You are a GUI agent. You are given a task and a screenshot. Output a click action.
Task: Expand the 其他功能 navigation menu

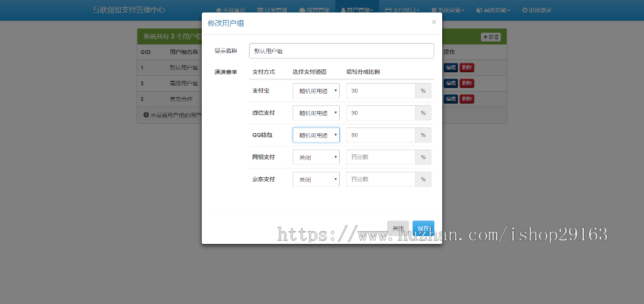[493, 10]
